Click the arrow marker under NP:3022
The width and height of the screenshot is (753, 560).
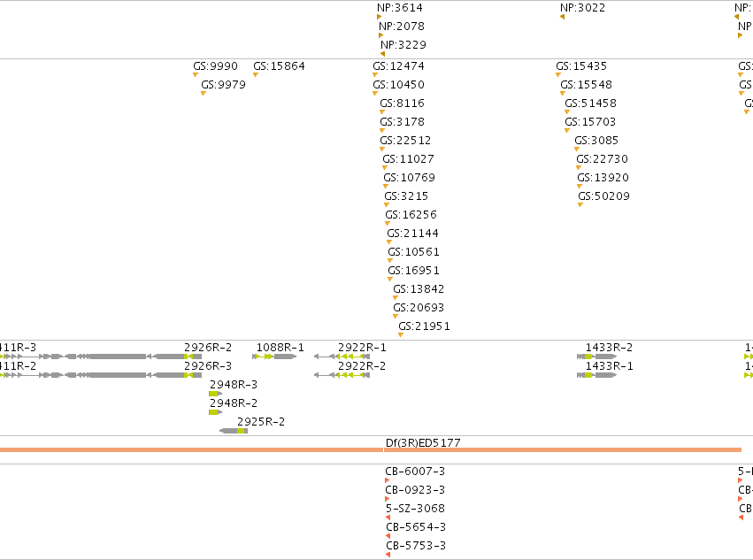point(562,17)
